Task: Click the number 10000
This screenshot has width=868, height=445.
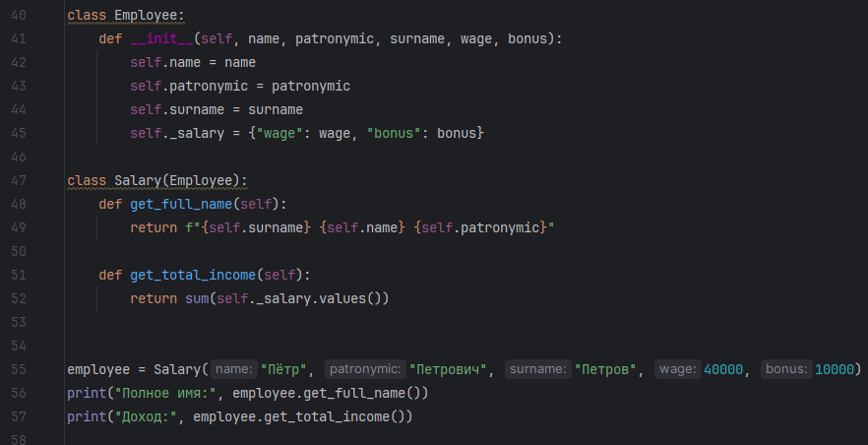Action: [835, 370]
